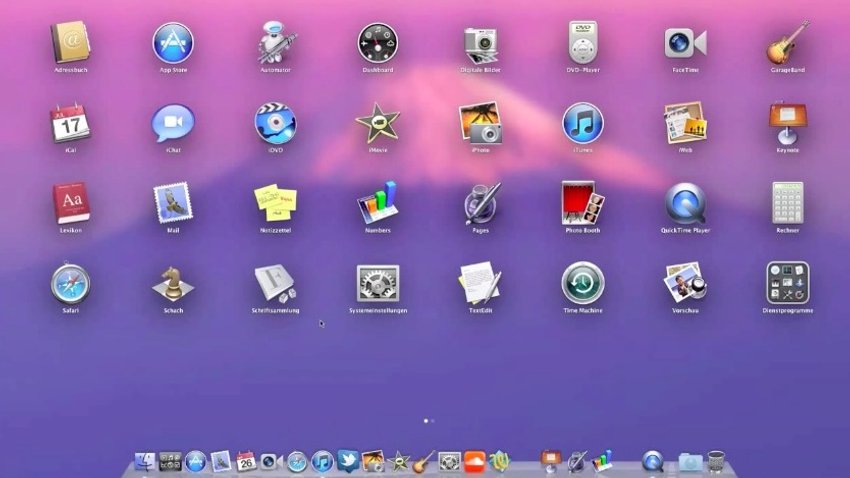The width and height of the screenshot is (850, 478).
Task: Open Twitter bird app in Dock
Action: 347,461
